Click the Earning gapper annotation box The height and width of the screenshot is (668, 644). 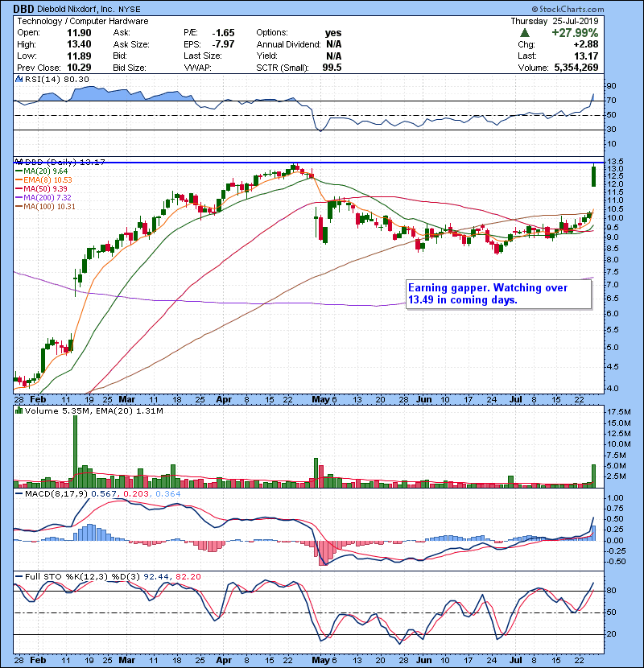498,294
